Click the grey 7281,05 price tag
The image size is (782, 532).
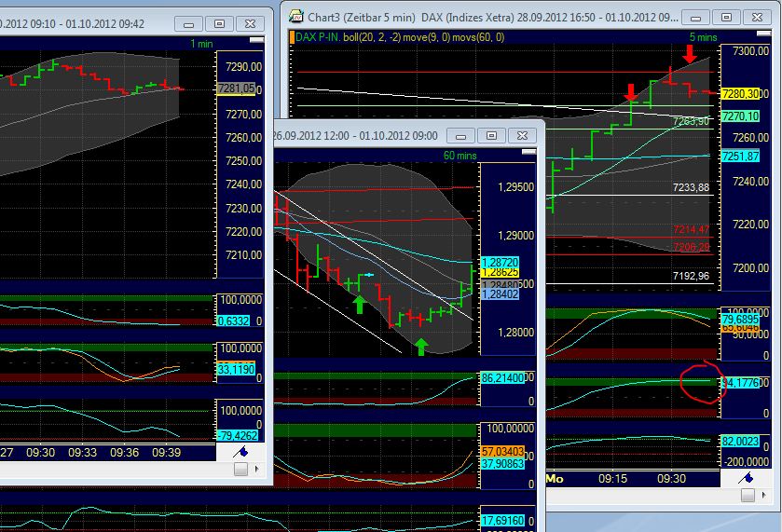click(237, 89)
